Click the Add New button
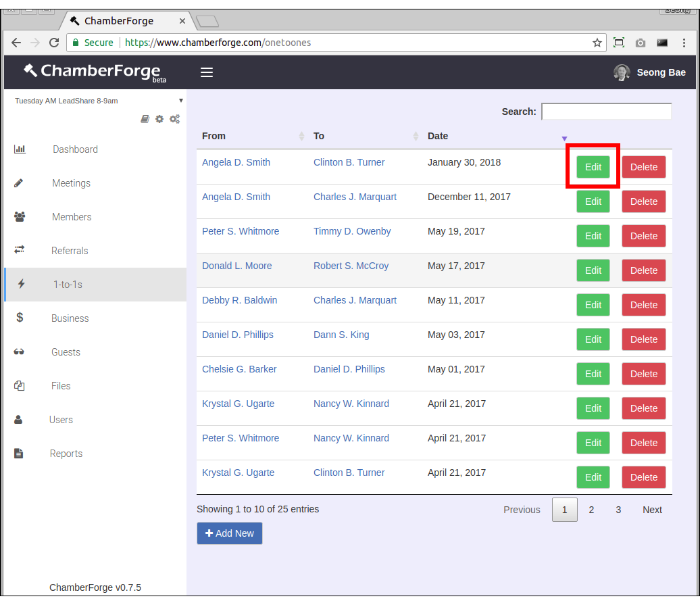The image size is (700, 605). coord(229,533)
